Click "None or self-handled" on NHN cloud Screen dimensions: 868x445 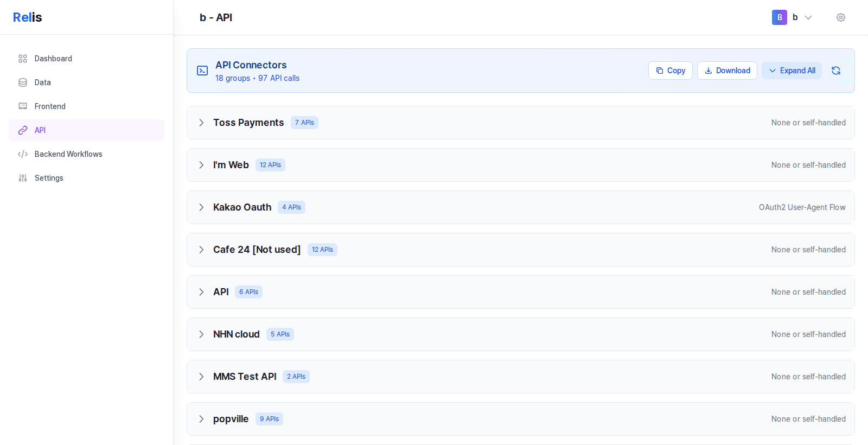808,334
